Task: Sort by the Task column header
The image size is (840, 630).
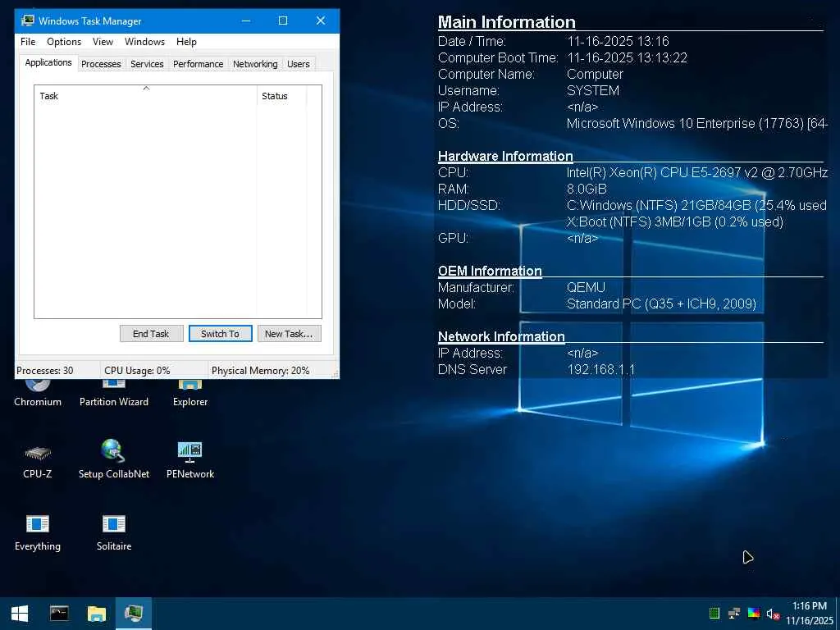Action: [x=146, y=96]
